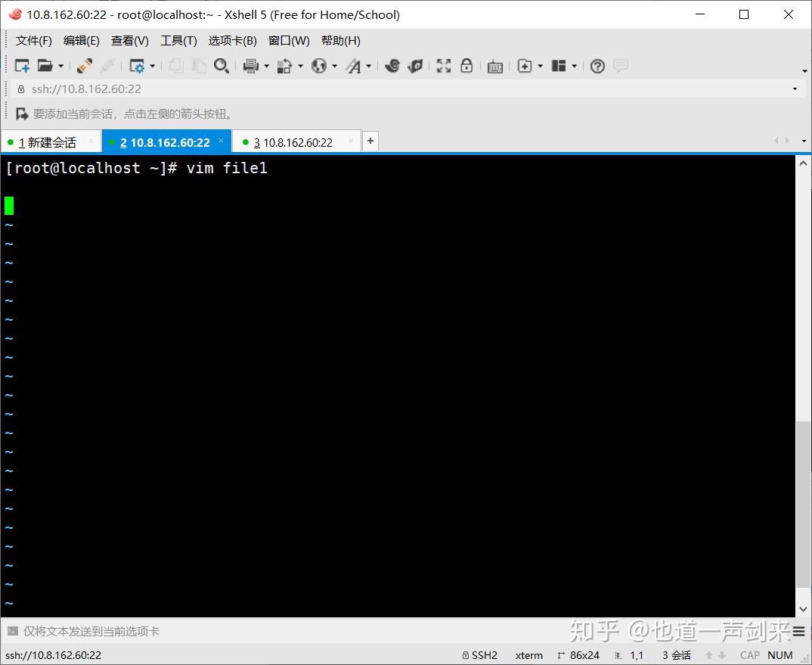Open Find with the magnifier icon

[221, 66]
